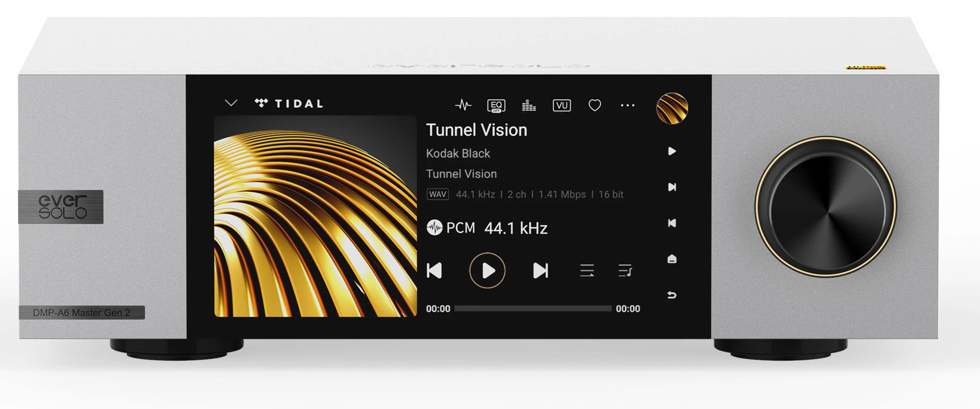Click the playback progress bar
Screen dimensions: 980x409
tap(533, 308)
